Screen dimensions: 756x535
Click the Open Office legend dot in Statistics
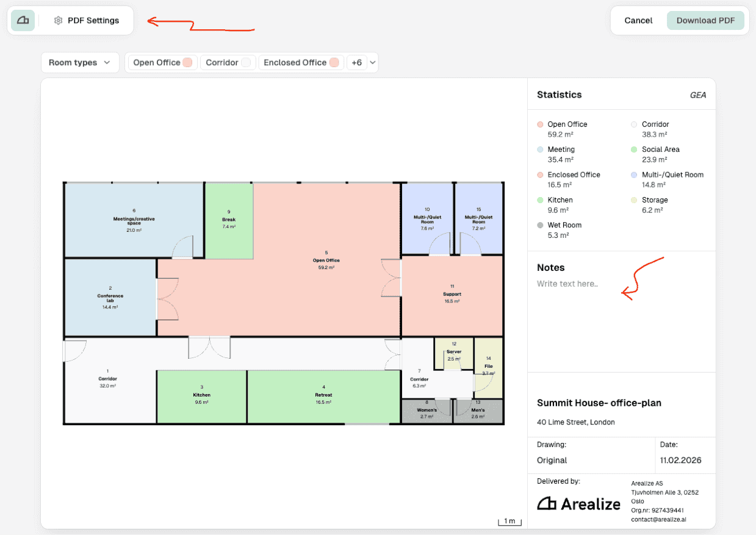coord(540,124)
